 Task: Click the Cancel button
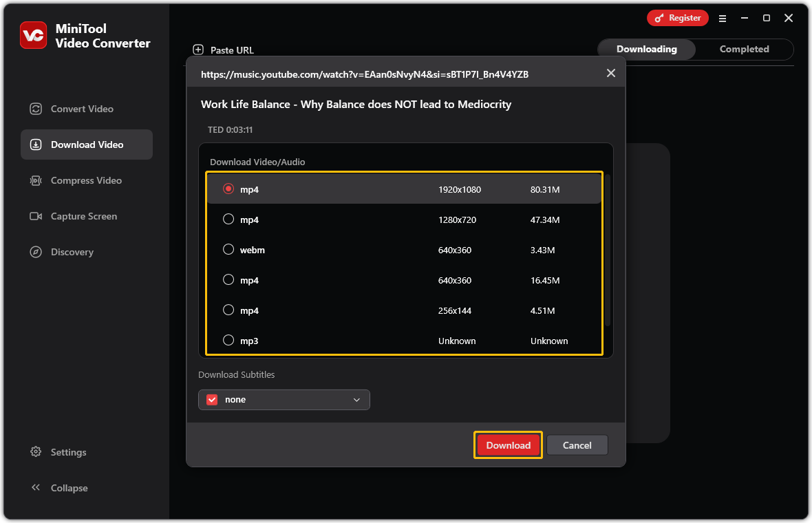coord(577,445)
